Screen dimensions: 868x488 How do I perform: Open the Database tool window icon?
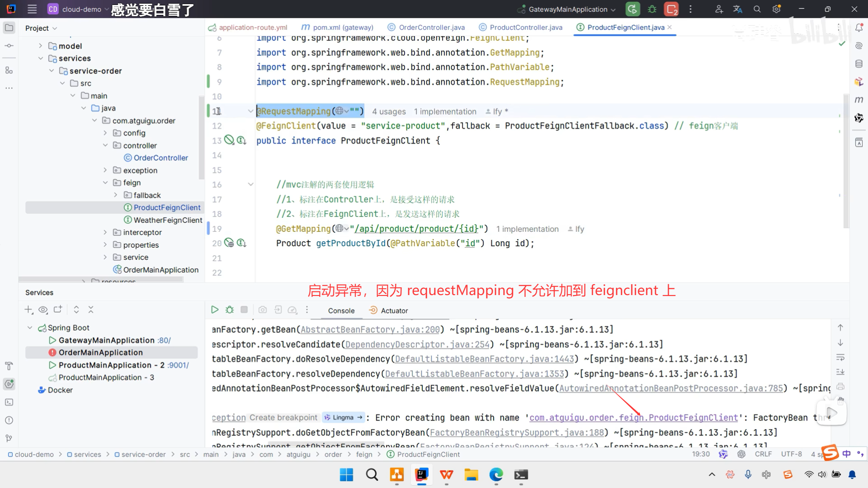[859, 64]
